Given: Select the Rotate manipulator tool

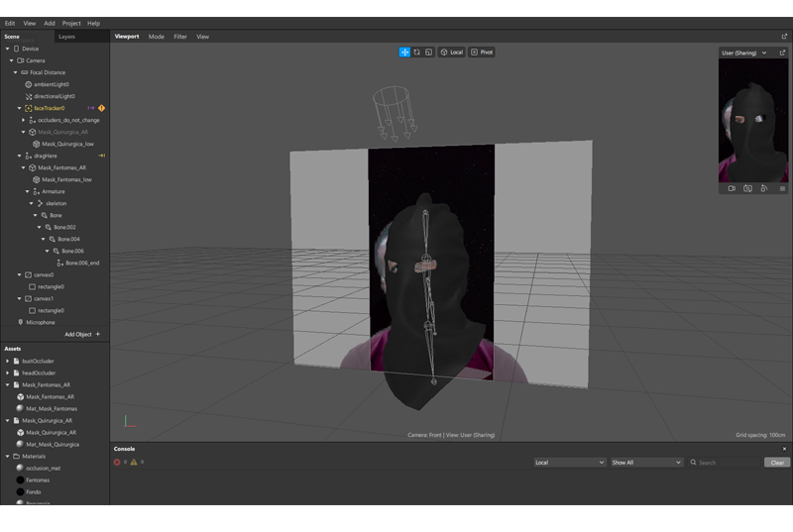Looking at the screenshot, I should pyautogui.click(x=416, y=53).
